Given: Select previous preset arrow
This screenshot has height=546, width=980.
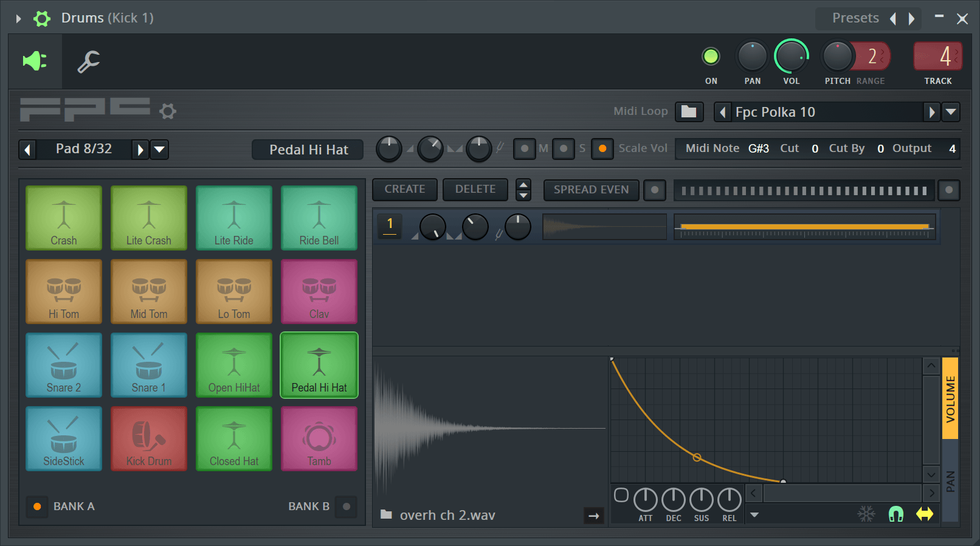Looking at the screenshot, I should point(893,19).
